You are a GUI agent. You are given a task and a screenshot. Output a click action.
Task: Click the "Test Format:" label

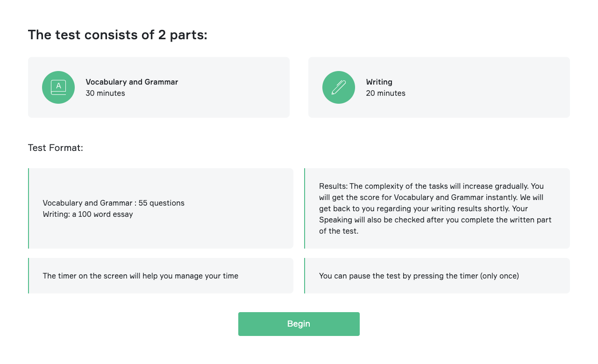click(x=56, y=148)
